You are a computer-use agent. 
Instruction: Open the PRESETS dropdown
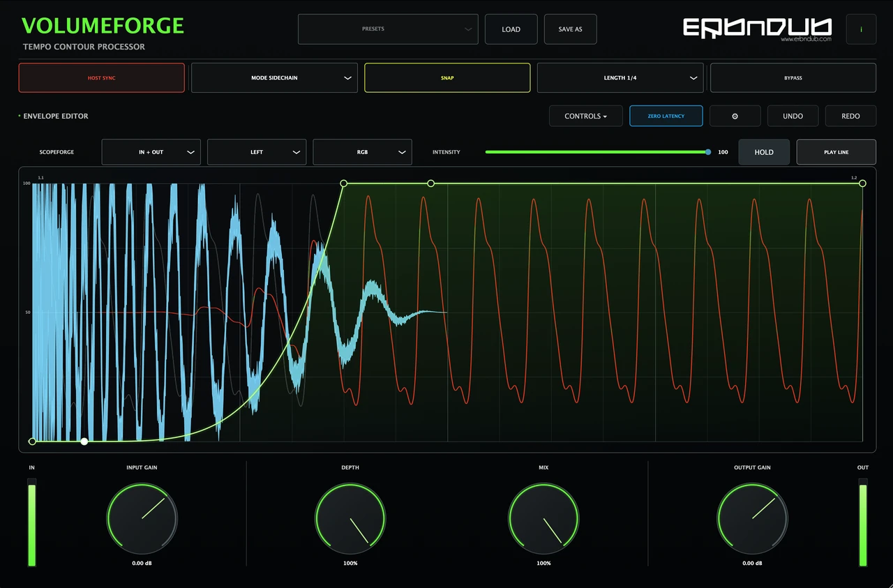coord(388,29)
